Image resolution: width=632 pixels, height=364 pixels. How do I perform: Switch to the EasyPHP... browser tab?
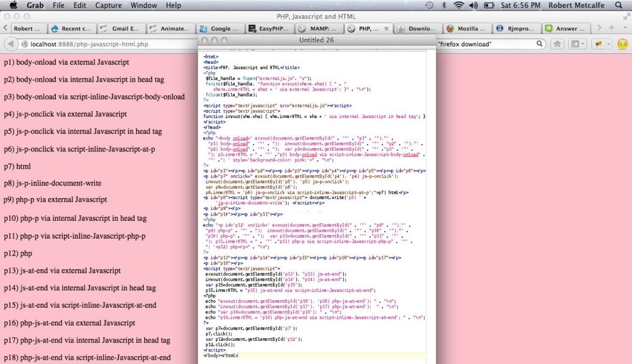[269, 28]
